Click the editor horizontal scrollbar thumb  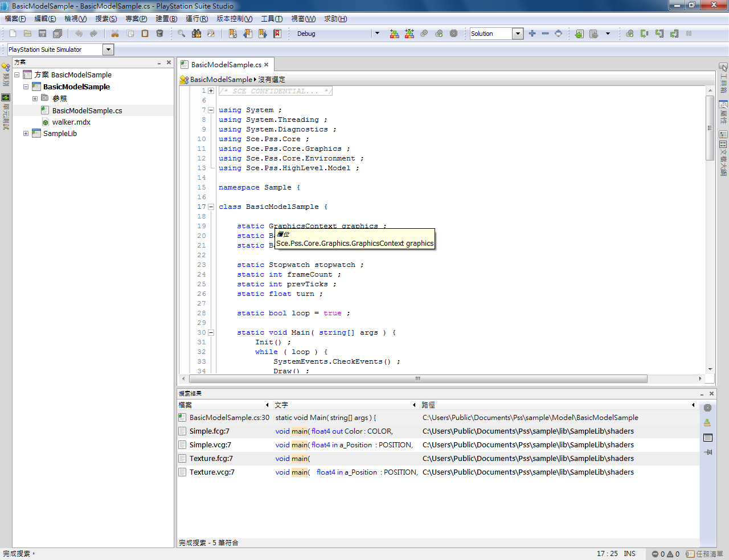(417, 378)
